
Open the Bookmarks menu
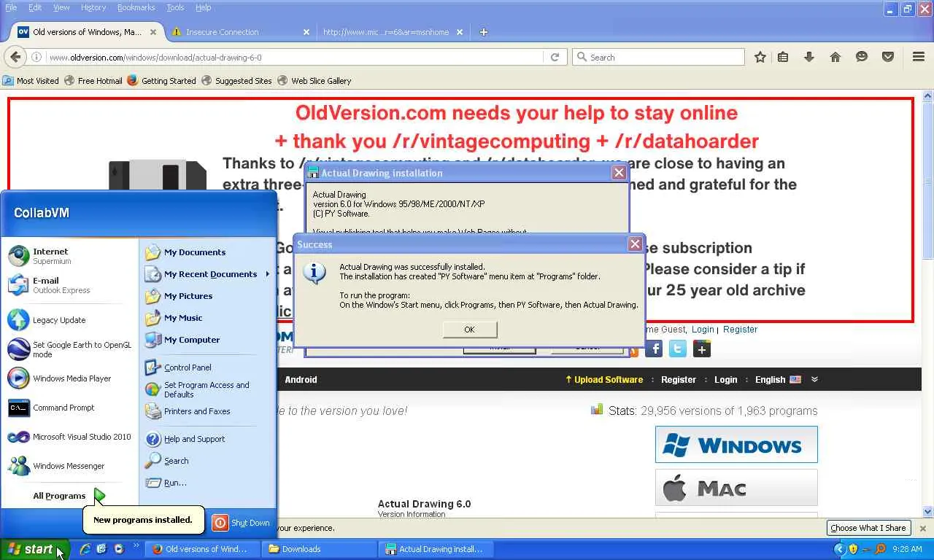[136, 7]
